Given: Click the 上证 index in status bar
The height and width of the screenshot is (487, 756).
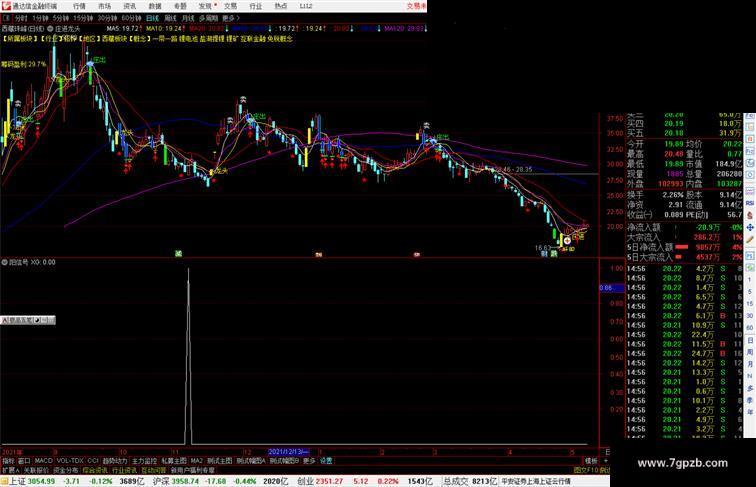Looking at the screenshot, I should point(17,481).
